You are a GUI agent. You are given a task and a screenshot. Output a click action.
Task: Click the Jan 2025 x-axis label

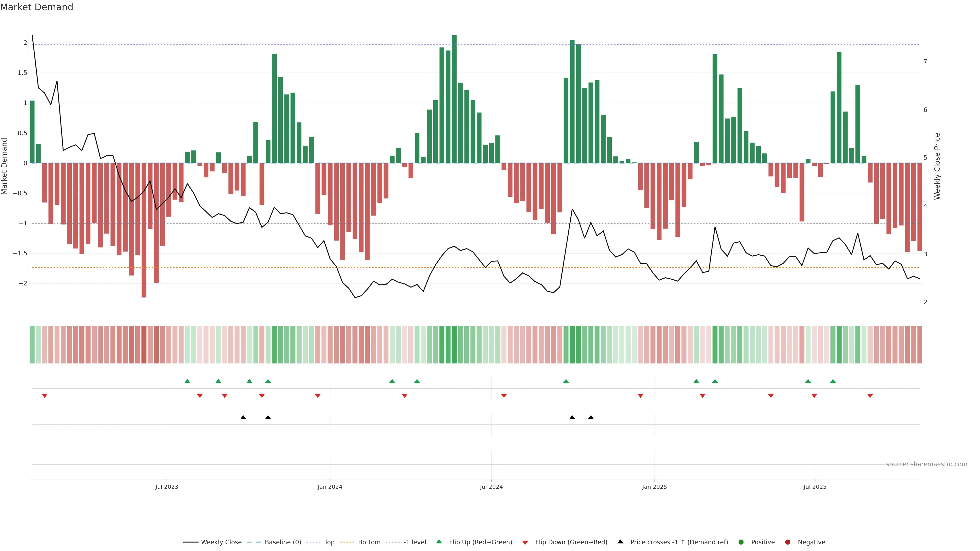coord(654,487)
